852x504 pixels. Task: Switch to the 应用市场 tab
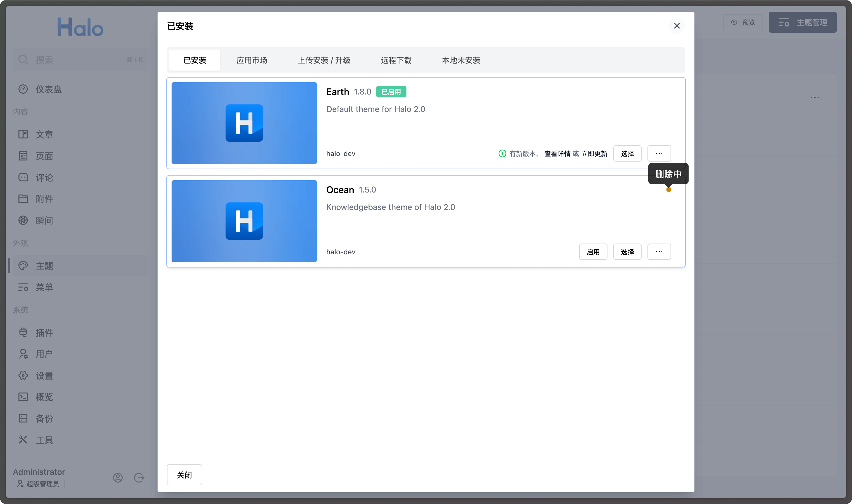click(x=252, y=60)
